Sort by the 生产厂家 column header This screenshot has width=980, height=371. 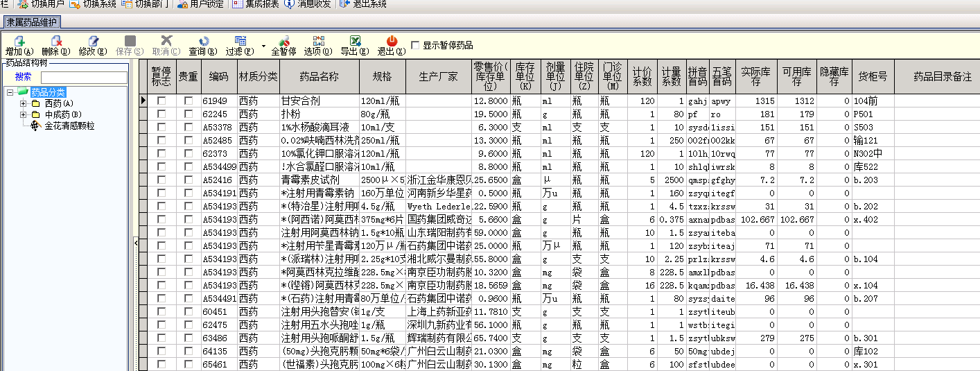click(x=439, y=77)
